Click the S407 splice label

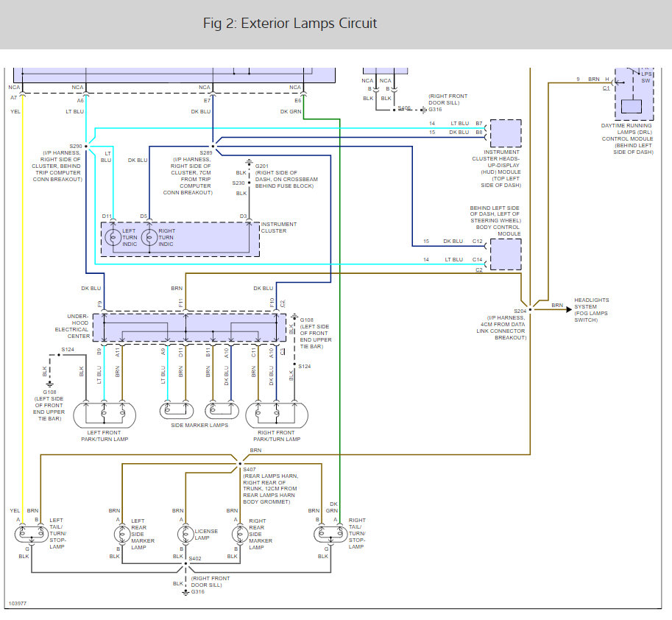(x=250, y=470)
